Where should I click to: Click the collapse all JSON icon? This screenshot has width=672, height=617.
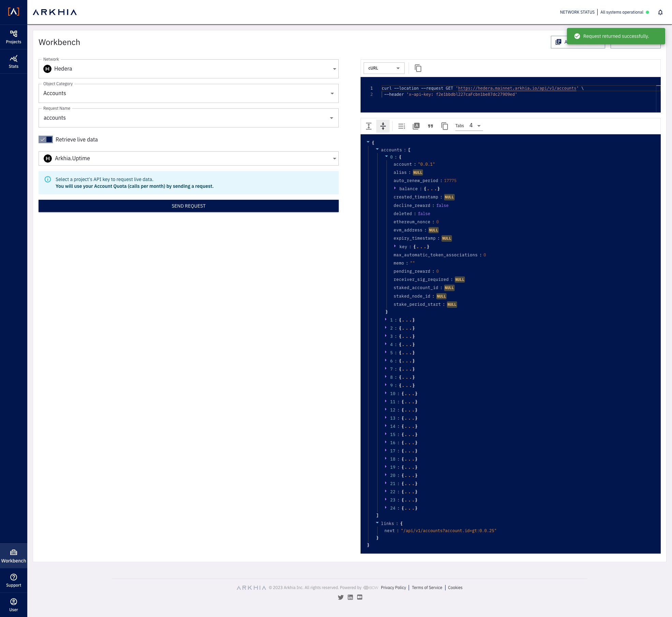coord(383,126)
